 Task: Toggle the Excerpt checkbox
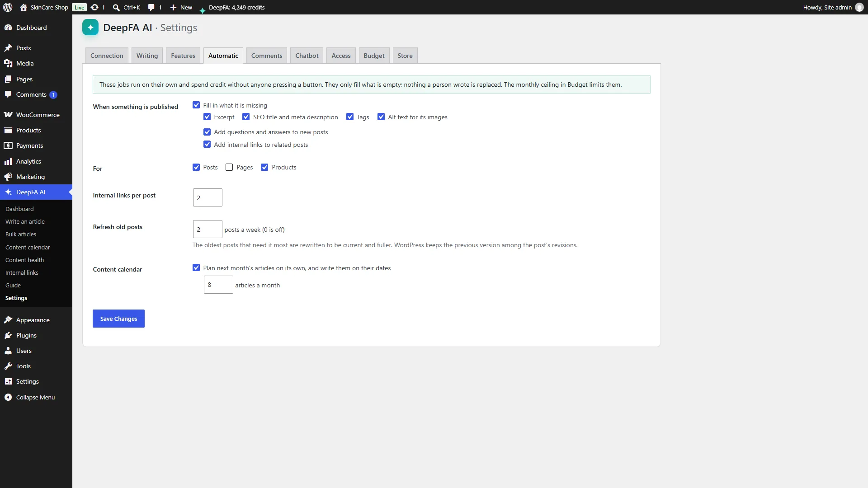click(x=207, y=117)
